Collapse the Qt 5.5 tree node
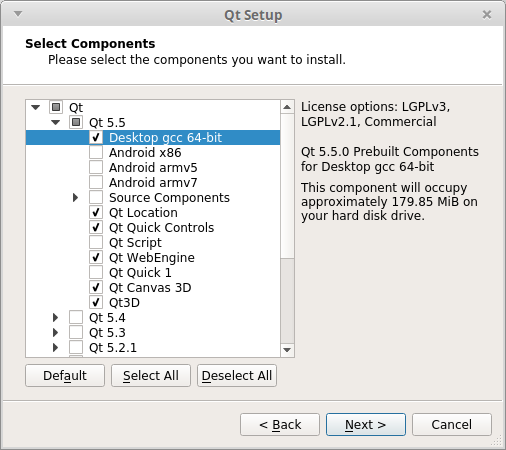This screenshot has height=450, width=506. 56,122
